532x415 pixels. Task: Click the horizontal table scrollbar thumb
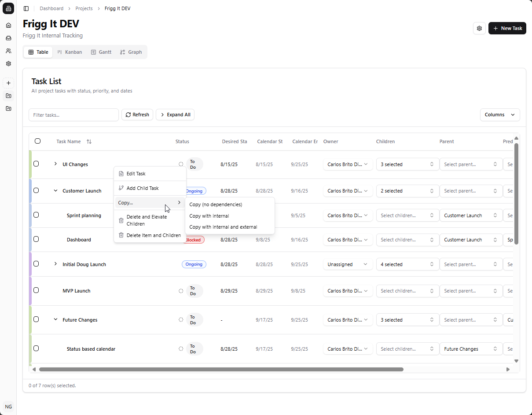[x=221, y=370]
